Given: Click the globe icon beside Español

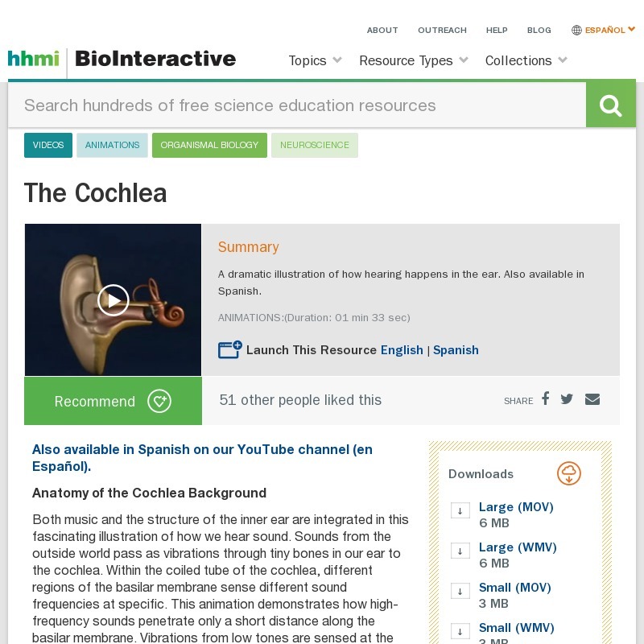Looking at the screenshot, I should [x=576, y=30].
